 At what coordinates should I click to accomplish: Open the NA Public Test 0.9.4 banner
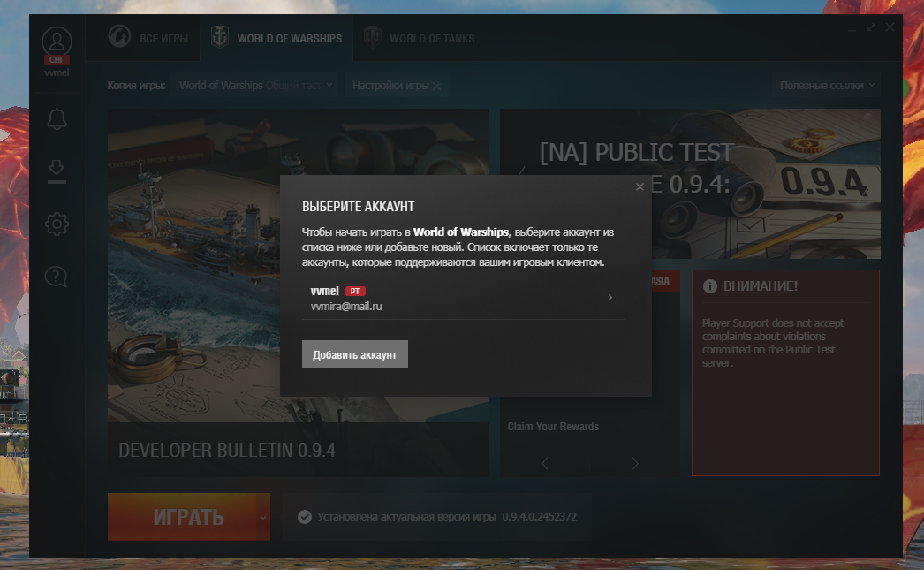[x=690, y=183]
